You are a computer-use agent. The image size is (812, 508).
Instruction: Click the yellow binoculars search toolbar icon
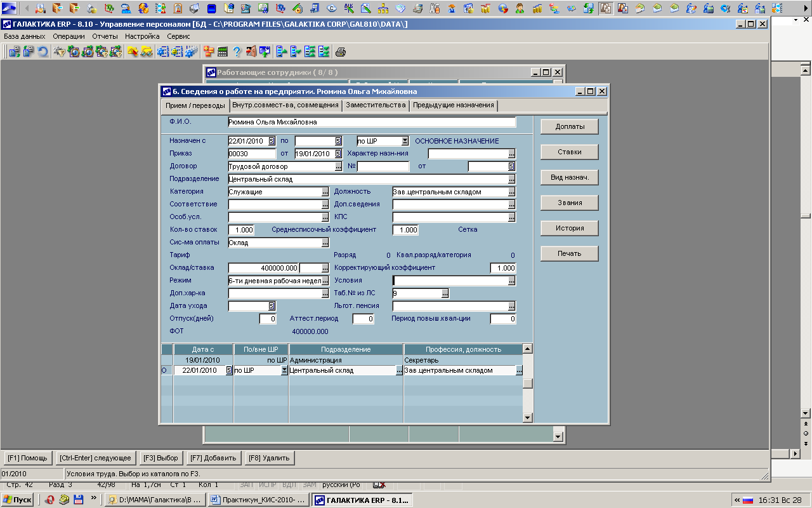(x=147, y=52)
